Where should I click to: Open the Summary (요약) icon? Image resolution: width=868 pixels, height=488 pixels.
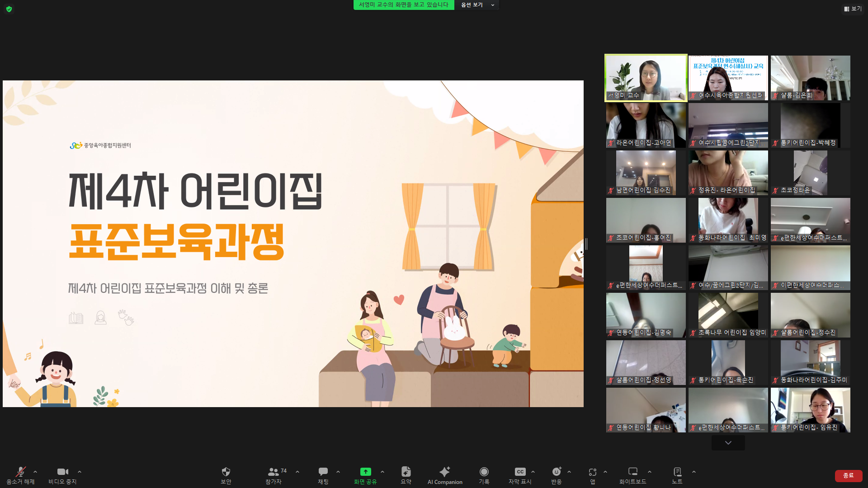pyautogui.click(x=406, y=472)
